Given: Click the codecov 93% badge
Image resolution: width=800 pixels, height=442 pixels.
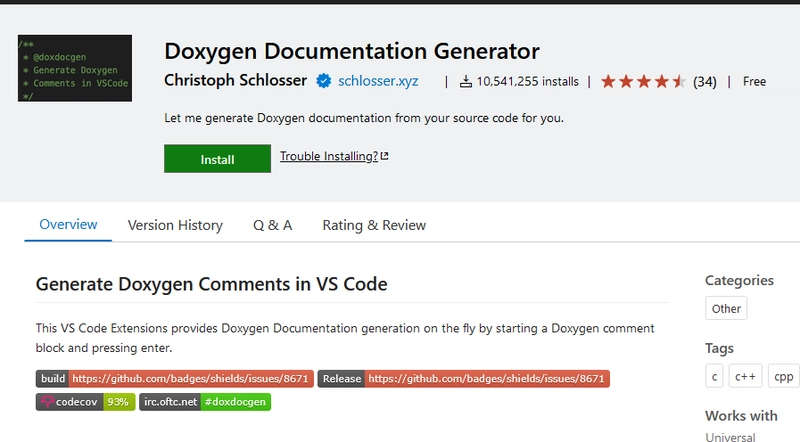Looking at the screenshot, I should coord(85,402).
